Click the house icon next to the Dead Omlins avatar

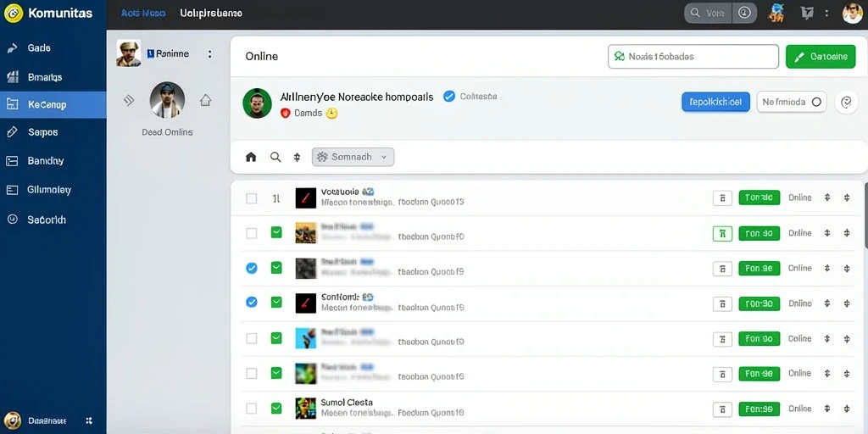[x=205, y=100]
